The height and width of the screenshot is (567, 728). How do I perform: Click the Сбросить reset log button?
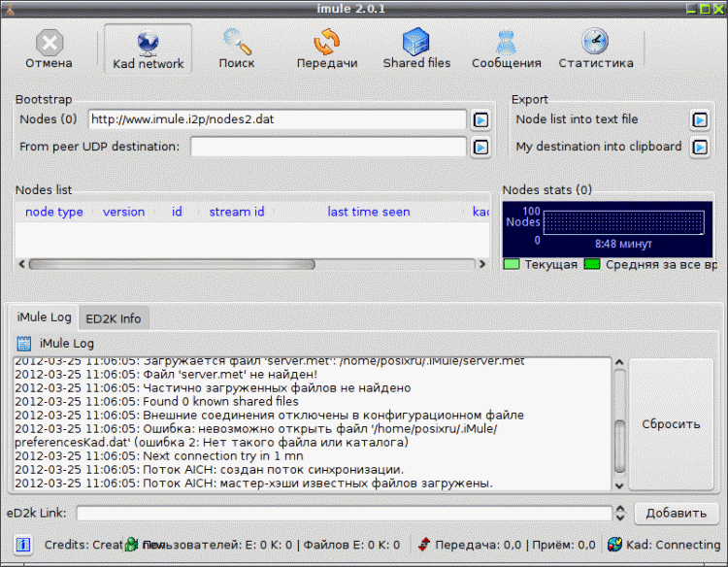click(671, 424)
